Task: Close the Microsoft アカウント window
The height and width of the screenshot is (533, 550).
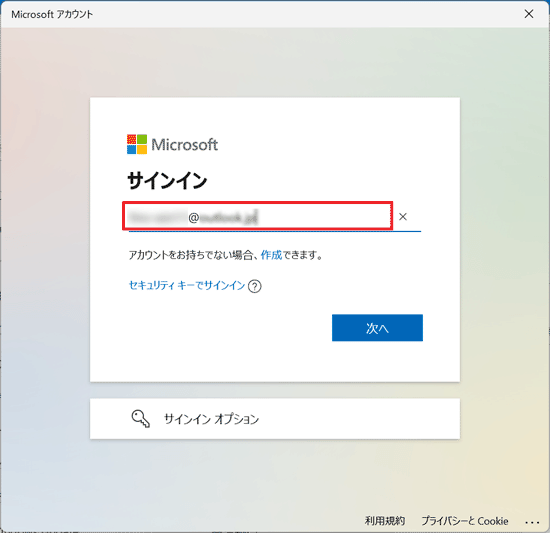Action: 529,14
